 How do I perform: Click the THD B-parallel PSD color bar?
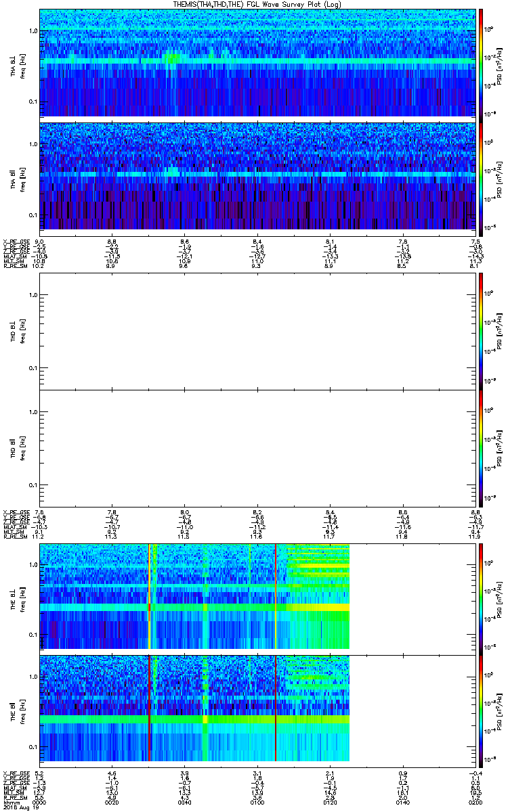[x=481, y=448]
